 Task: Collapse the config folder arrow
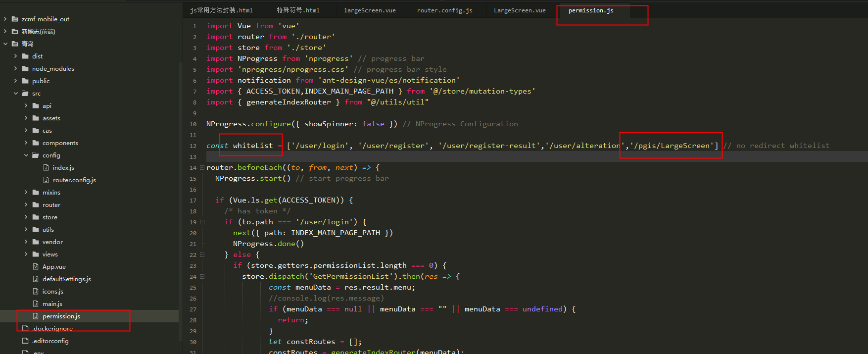(26, 155)
